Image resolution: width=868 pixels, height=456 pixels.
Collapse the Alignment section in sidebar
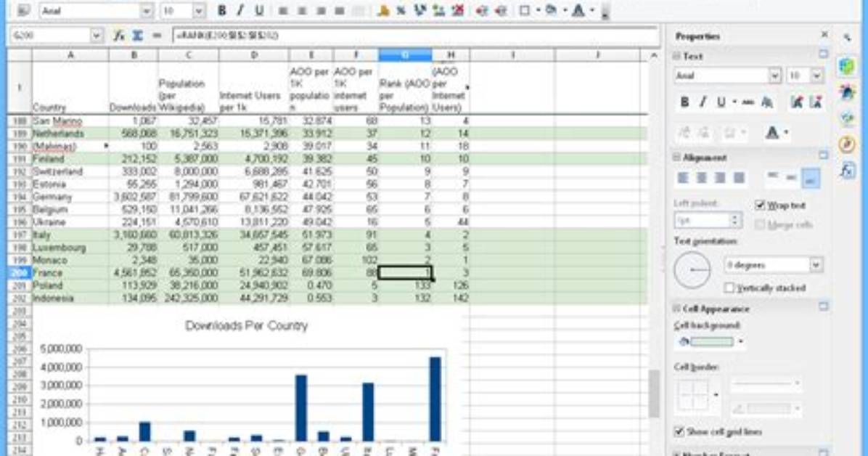[x=676, y=158]
